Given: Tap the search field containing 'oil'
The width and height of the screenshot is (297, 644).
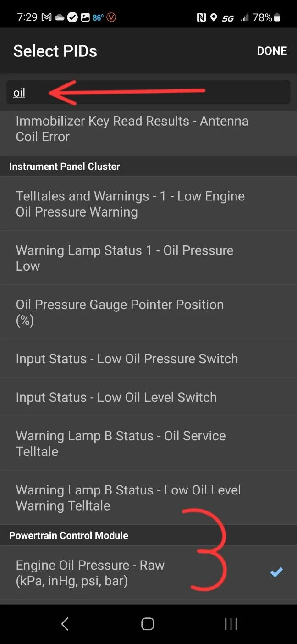Looking at the screenshot, I should pyautogui.click(x=148, y=92).
